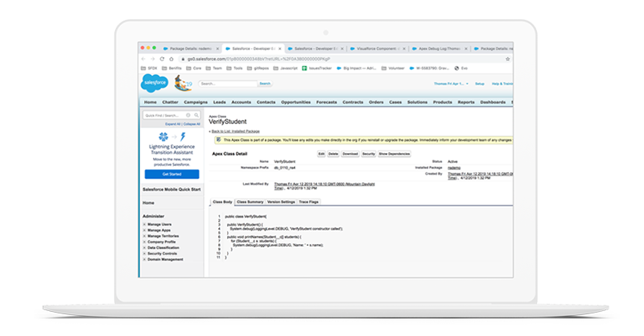Click the help icon in the Quick Find box
This screenshot has width=644, height=336.
[188, 115]
